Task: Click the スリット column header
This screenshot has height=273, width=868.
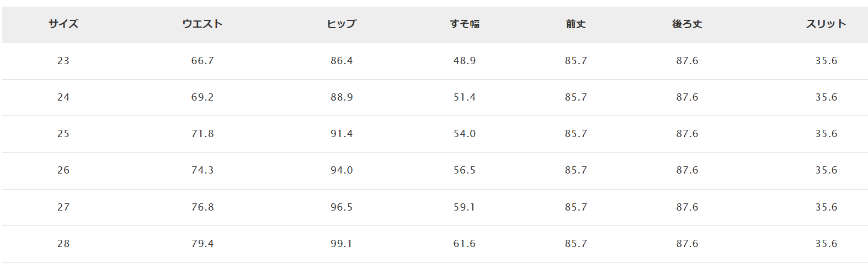Action: tap(826, 24)
